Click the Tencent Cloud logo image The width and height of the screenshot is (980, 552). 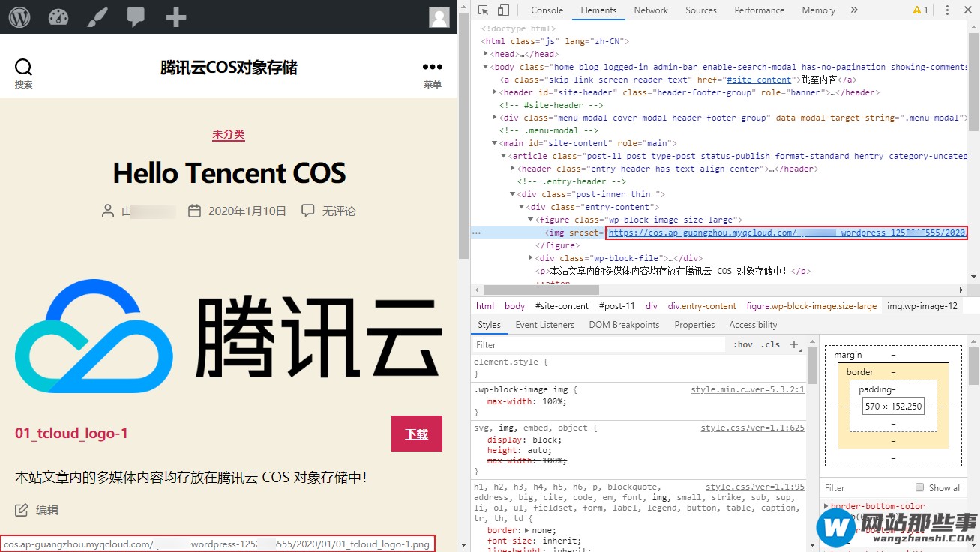(229, 336)
